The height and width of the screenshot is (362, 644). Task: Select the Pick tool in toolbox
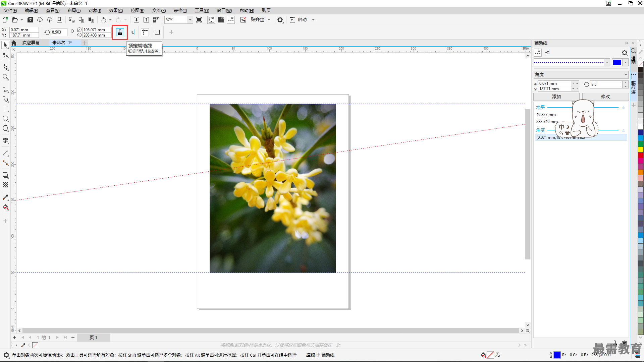tap(5, 45)
